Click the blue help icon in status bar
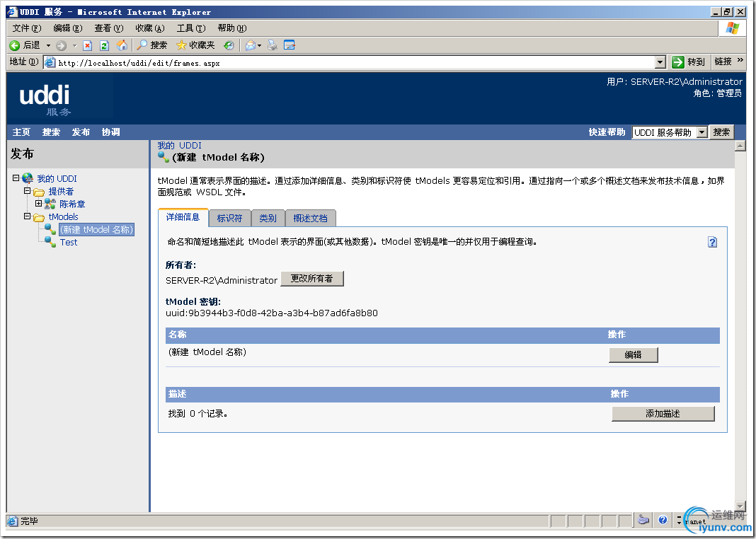The image size is (756, 539). point(663,520)
